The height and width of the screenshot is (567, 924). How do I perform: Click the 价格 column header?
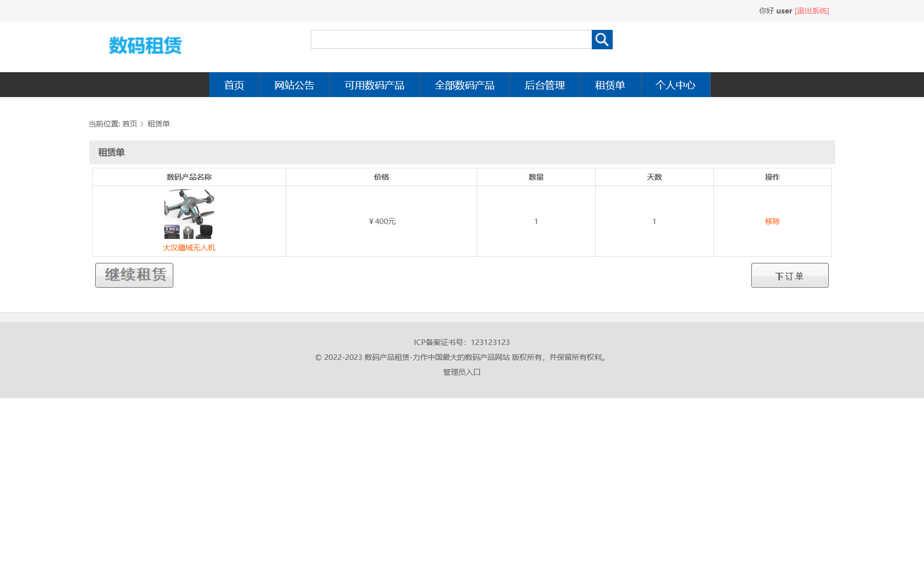point(382,177)
